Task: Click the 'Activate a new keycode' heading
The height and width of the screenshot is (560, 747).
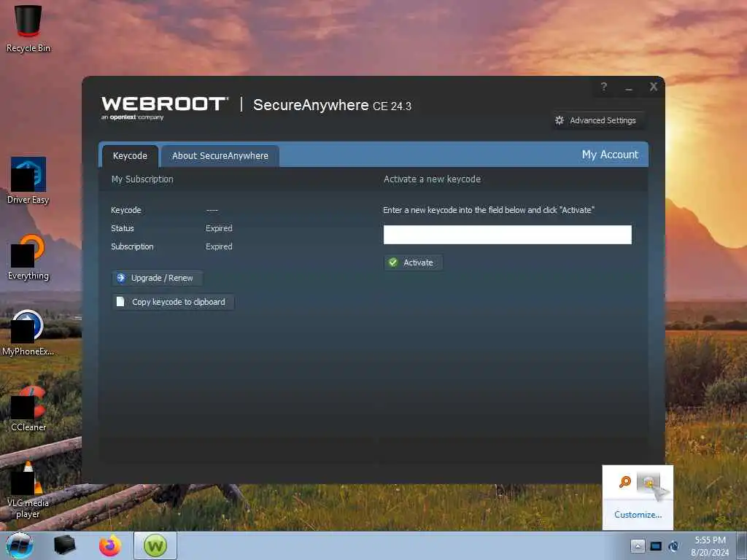Action: point(432,179)
